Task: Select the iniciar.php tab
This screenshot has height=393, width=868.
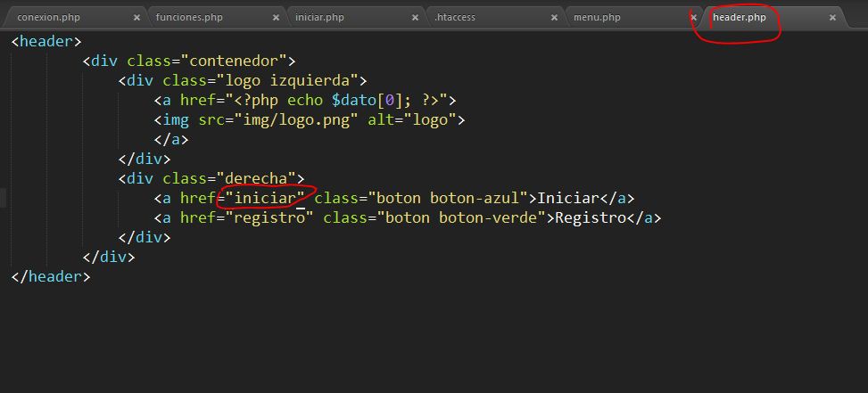Action: (318, 17)
